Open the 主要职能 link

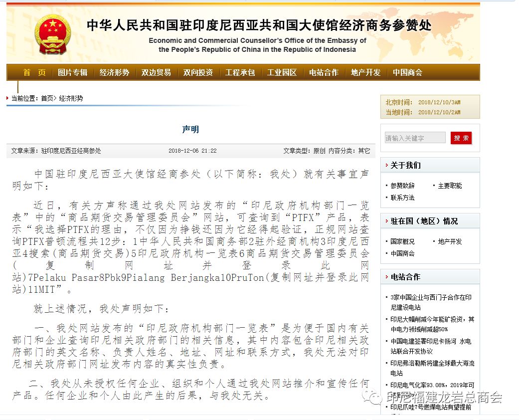click(450, 186)
